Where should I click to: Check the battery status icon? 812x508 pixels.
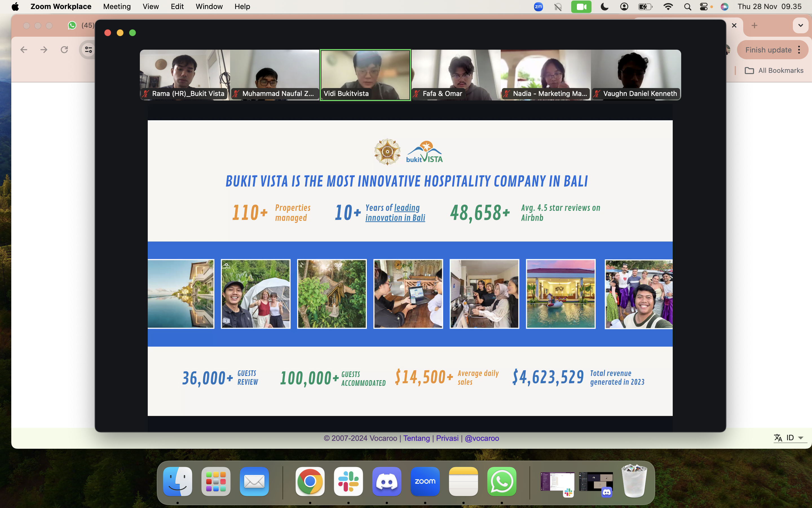[645, 7]
